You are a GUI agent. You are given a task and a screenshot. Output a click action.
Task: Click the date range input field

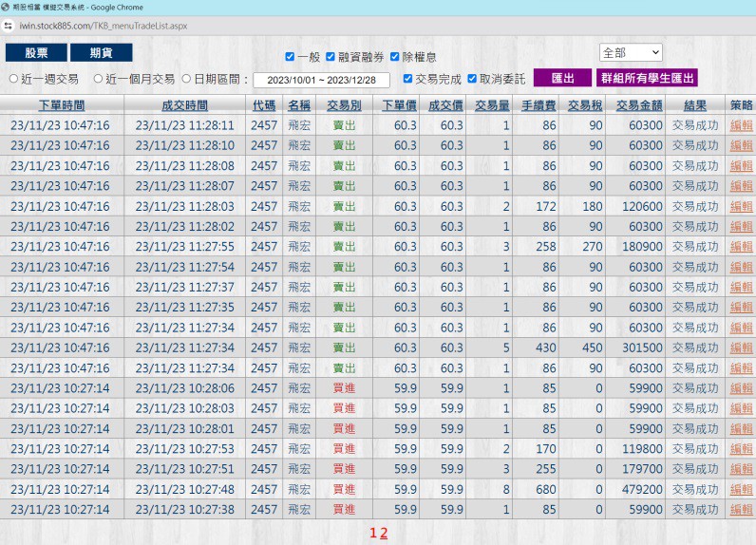(x=322, y=80)
